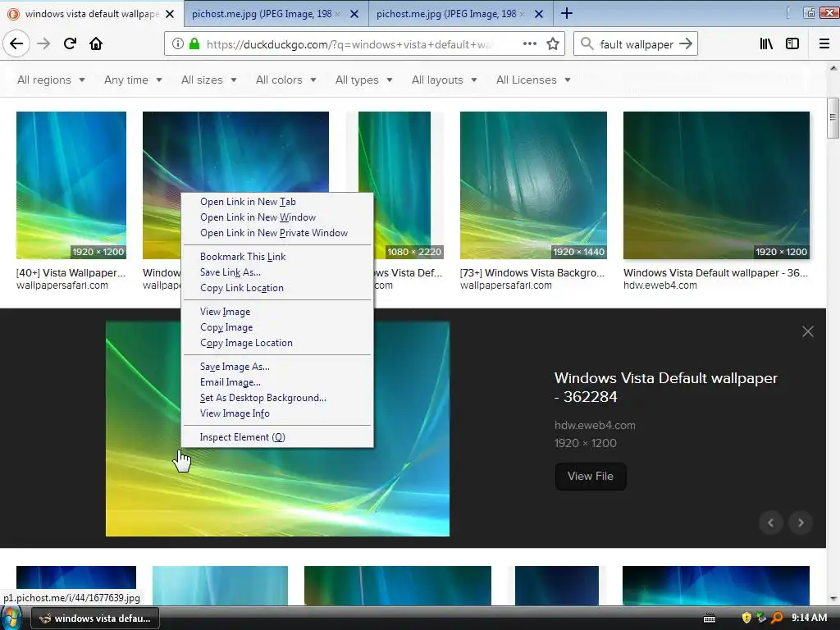Close the image detail panel with X
The image size is (840, 630).
tap(808, 331)
